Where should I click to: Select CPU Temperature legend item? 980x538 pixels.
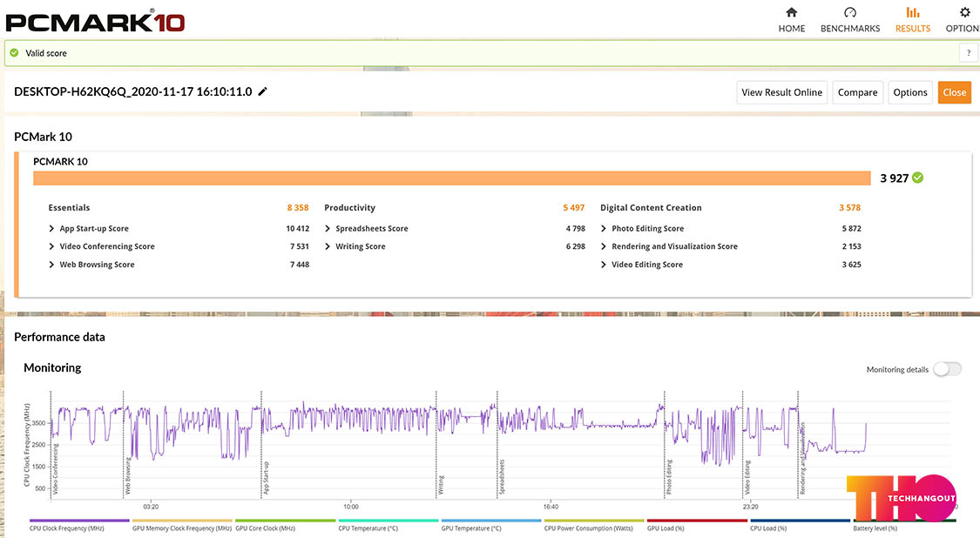389,526
